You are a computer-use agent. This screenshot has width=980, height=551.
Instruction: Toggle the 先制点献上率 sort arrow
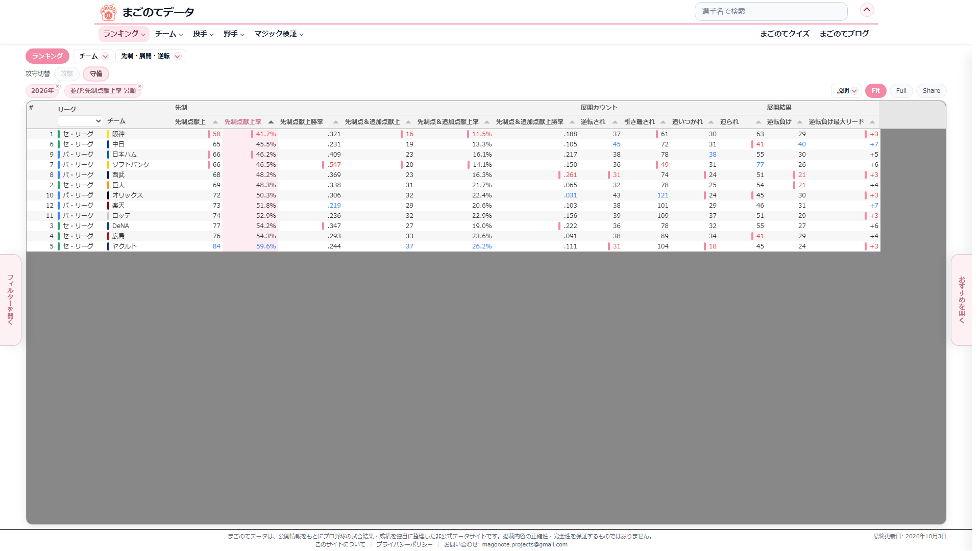(x=271, y=122)
